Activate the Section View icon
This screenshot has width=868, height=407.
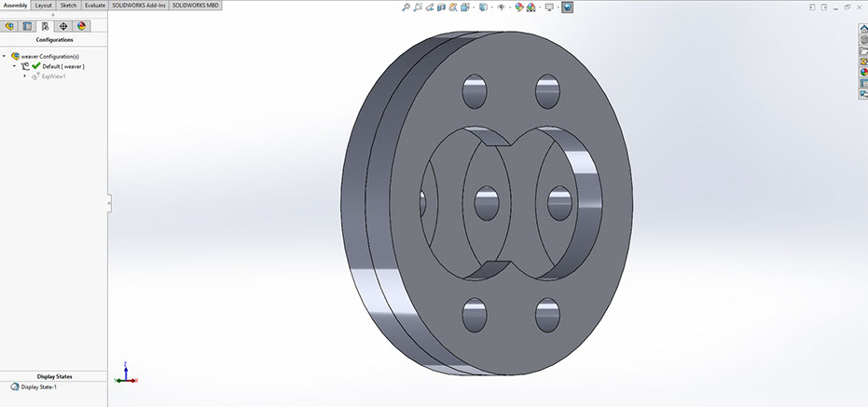click(444, 7)
